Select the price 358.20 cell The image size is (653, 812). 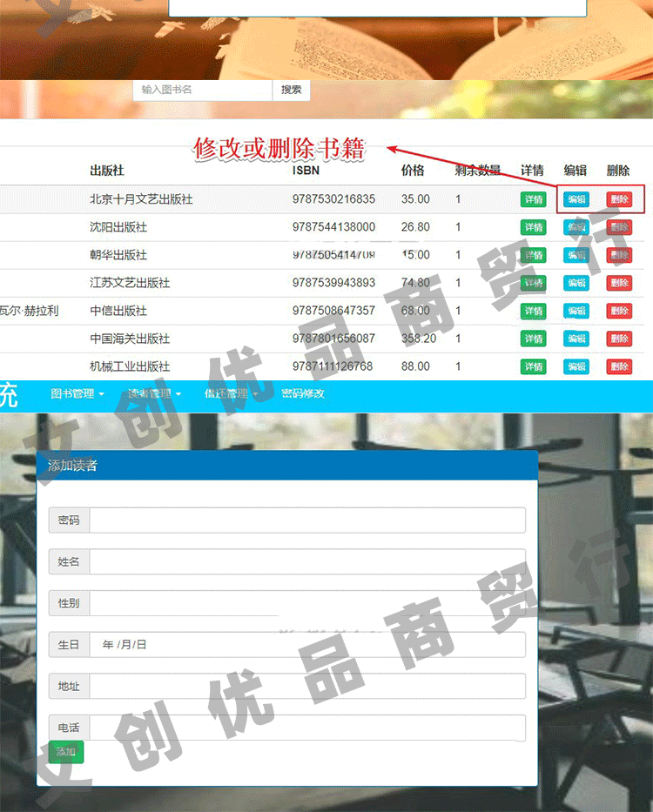(x=419, y=339)
